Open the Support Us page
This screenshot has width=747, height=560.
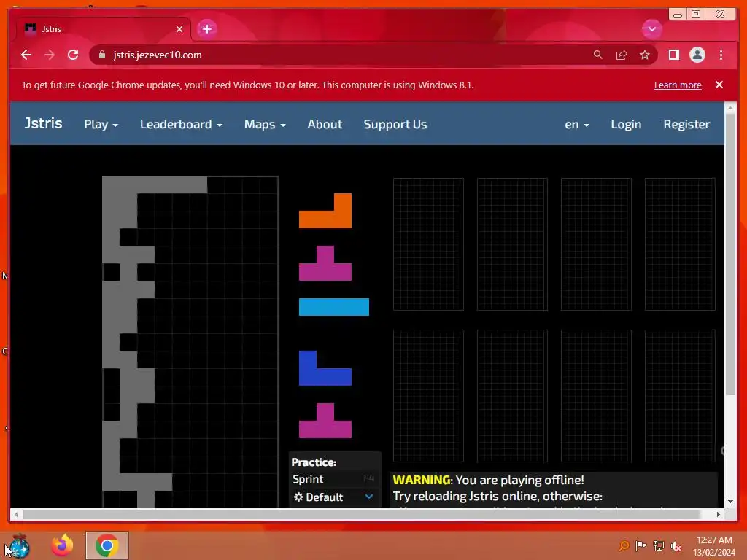coord(395,124)
